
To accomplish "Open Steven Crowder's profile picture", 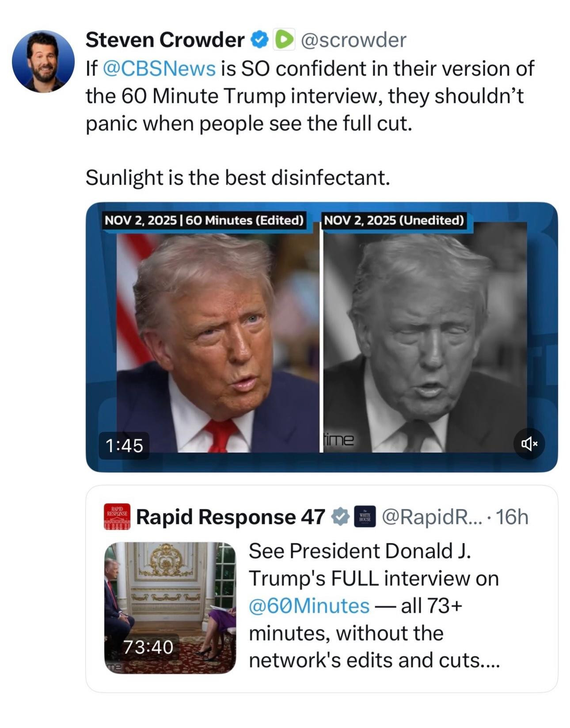I will click(43, 61).
